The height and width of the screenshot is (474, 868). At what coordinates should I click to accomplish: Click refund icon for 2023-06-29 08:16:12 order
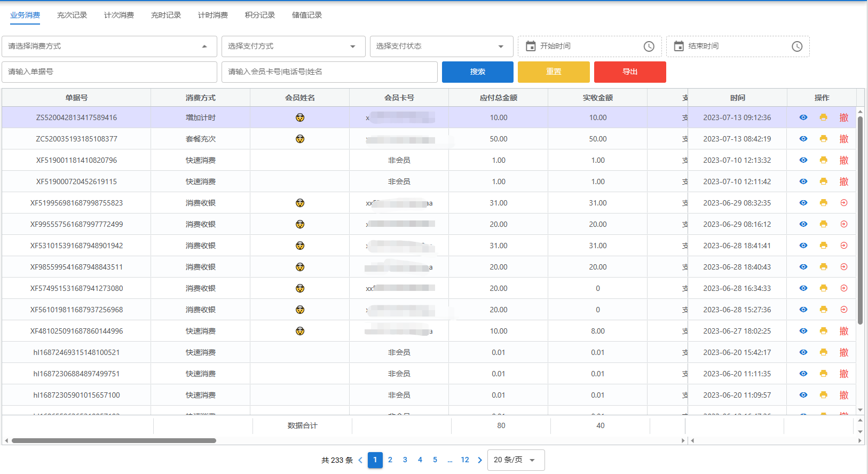pyautogui.click(x=844, y=224)
